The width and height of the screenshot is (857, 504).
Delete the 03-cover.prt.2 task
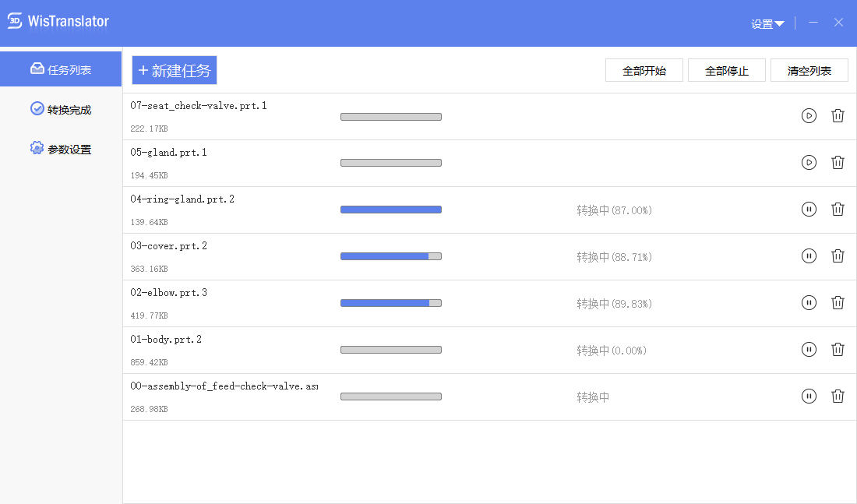coord(838,256)
